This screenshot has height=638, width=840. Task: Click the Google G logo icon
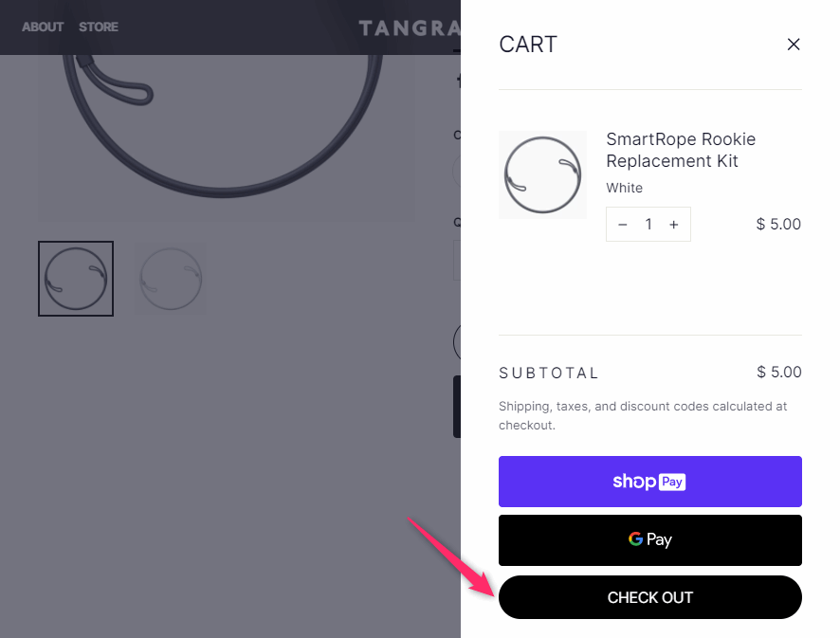click(x=635, y=538)
